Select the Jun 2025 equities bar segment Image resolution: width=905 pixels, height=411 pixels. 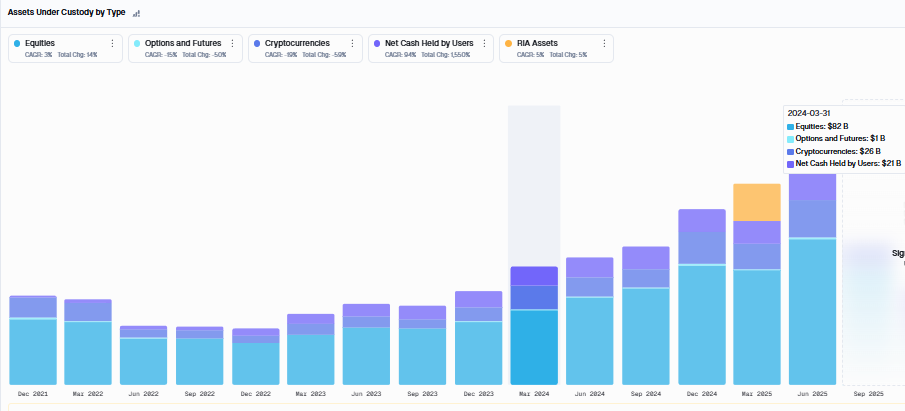click(812, 312)
